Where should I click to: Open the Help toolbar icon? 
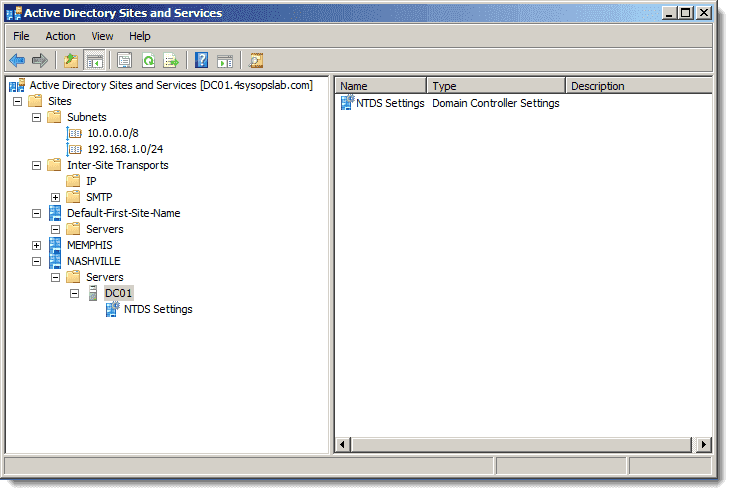coord(201,60)
